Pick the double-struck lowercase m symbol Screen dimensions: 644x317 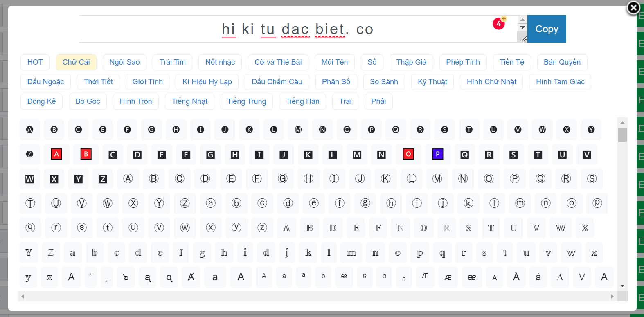click(x=351, y=252)
